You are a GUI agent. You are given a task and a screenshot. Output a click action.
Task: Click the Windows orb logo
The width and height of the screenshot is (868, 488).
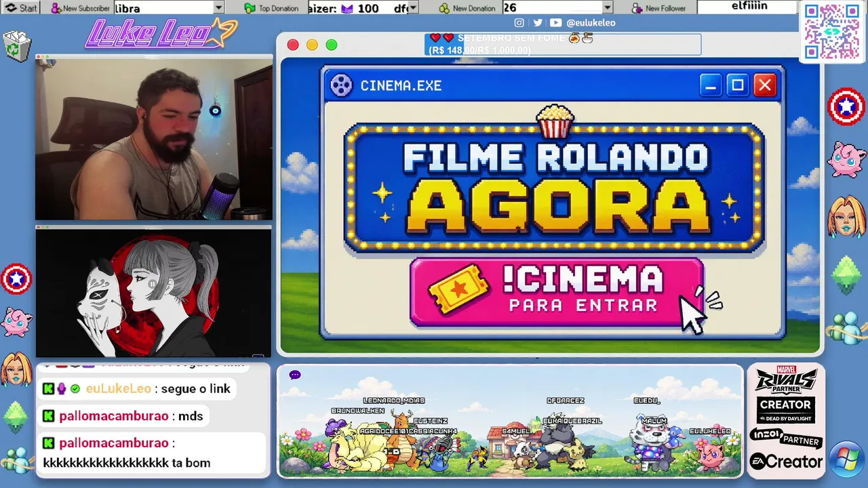click(847, 460)
